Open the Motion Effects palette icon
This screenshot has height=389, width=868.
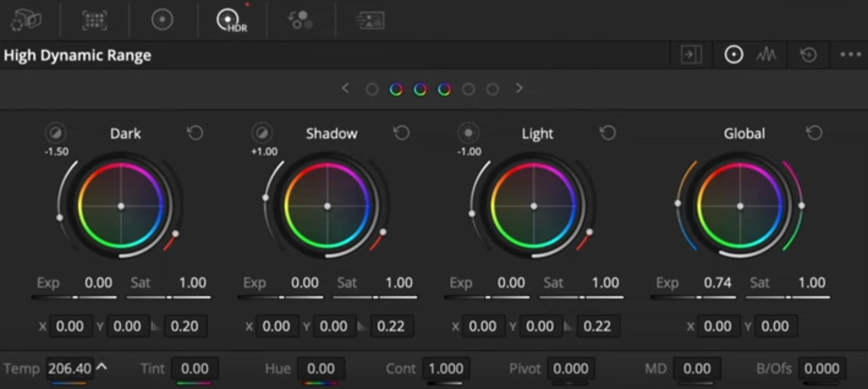coord(369,20)
